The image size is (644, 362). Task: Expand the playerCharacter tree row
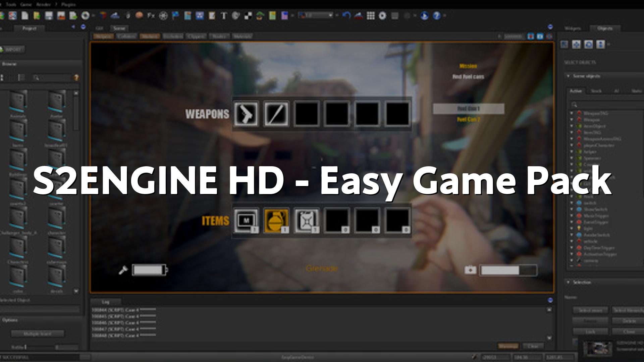tap(572, 145)
